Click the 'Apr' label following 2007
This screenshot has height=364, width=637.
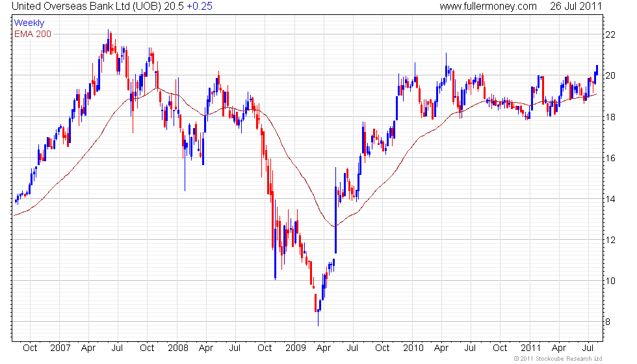tap(88, 348)
